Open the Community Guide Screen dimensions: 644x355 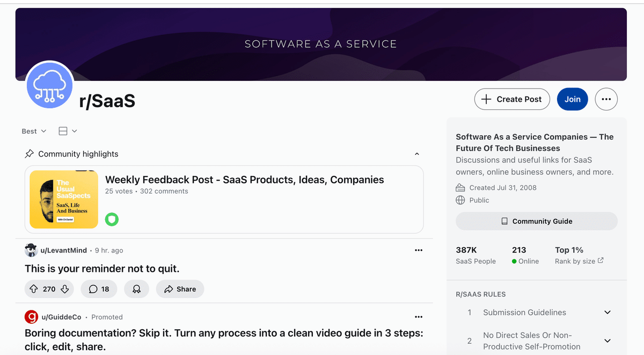point(536,221)
